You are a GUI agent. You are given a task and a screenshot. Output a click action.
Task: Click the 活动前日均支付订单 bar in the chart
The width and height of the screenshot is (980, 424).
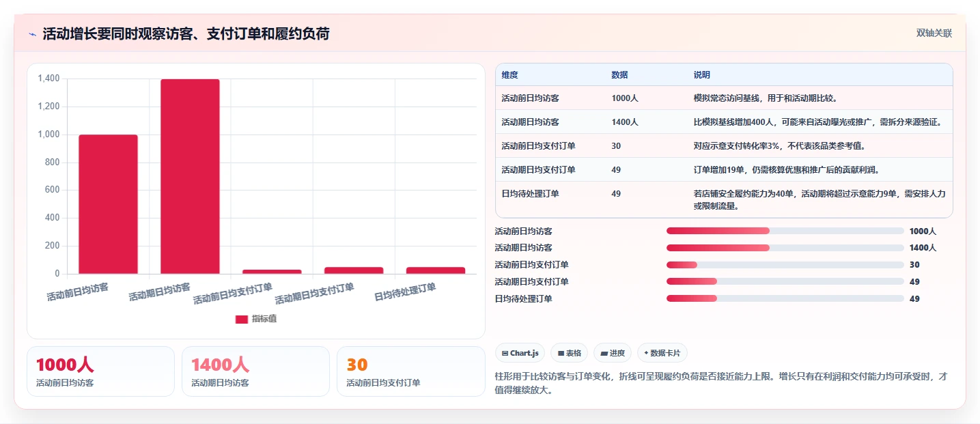[272, 272]
